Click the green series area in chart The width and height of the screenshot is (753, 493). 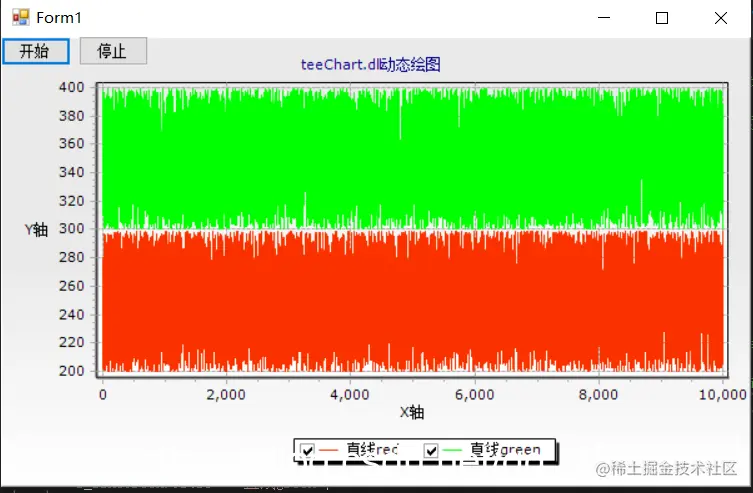[413, 158]
